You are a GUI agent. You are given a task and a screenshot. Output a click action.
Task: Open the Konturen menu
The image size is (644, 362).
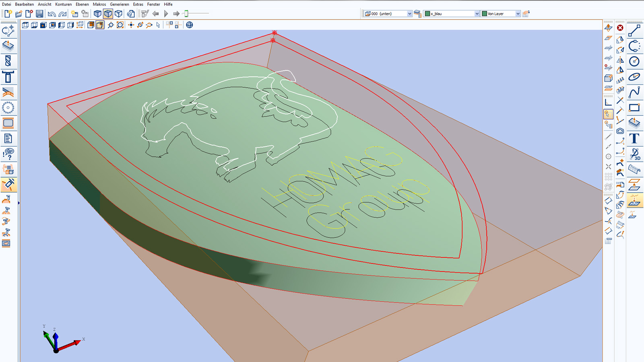pos(63,4)
